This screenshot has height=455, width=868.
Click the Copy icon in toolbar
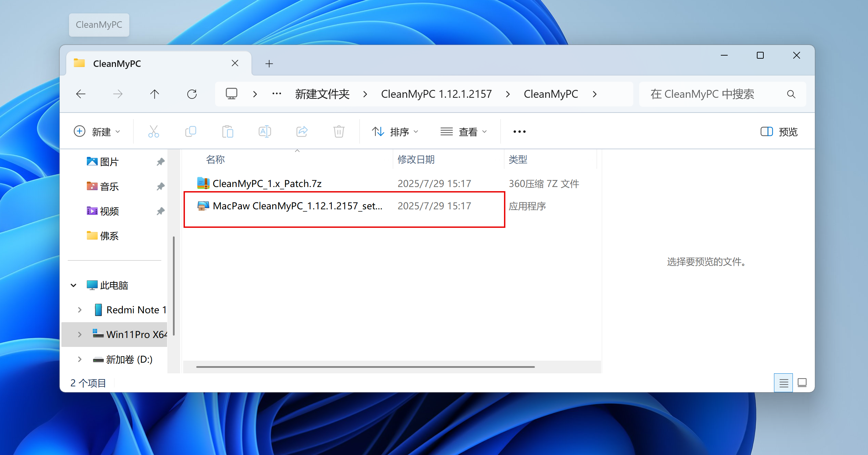[x=191, y=131]
